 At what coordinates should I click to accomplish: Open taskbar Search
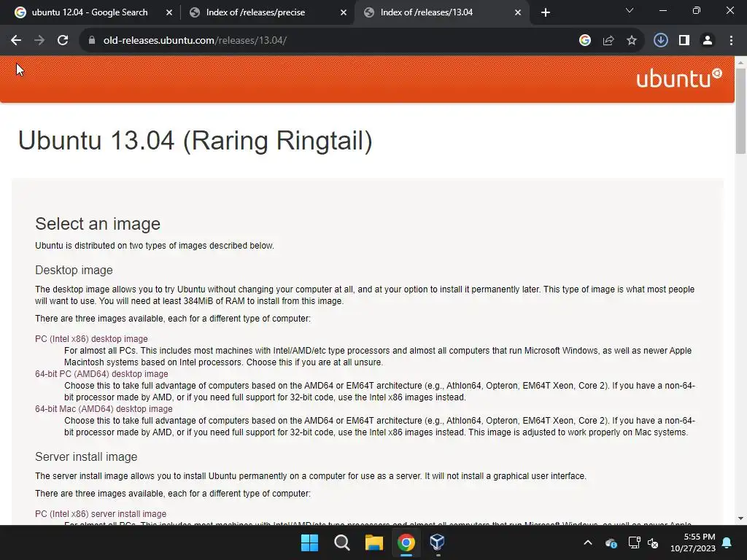[342, 542]
